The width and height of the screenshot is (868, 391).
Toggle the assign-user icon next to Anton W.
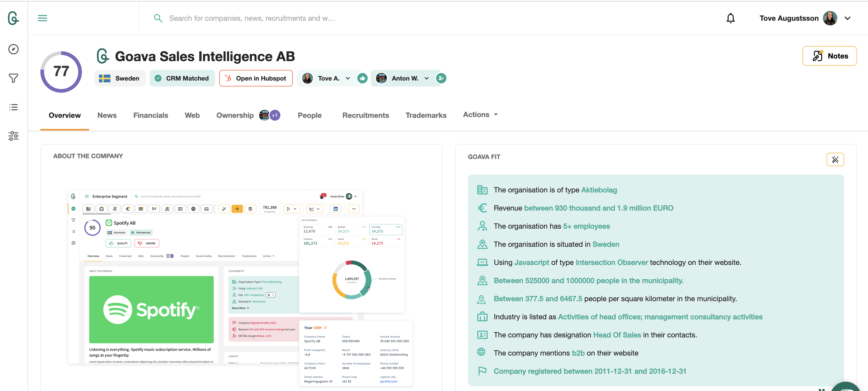click(x=441, y=78)
